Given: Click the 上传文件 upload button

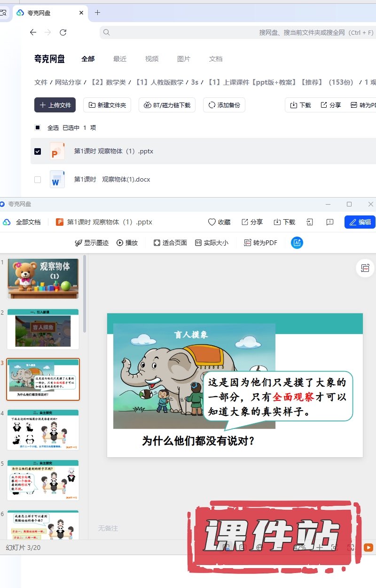Looking at the screenshot, I should tap(55, 105).
